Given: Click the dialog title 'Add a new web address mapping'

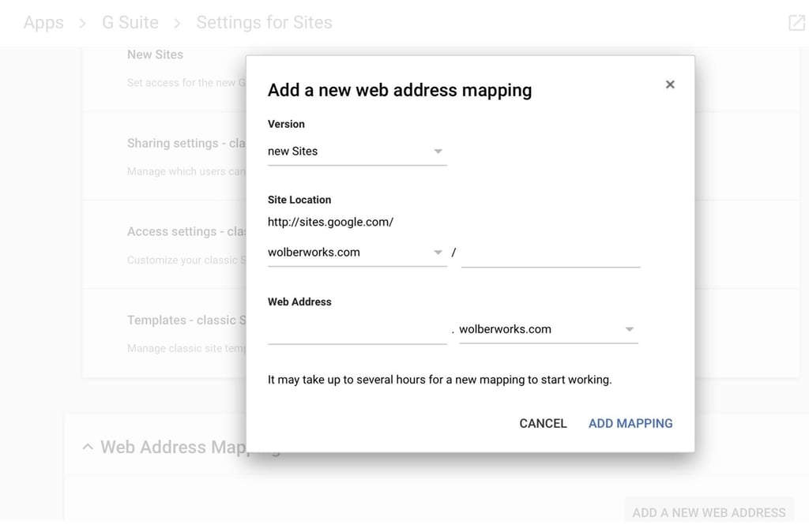Looking at the screenshot, I should coord(400,90).
